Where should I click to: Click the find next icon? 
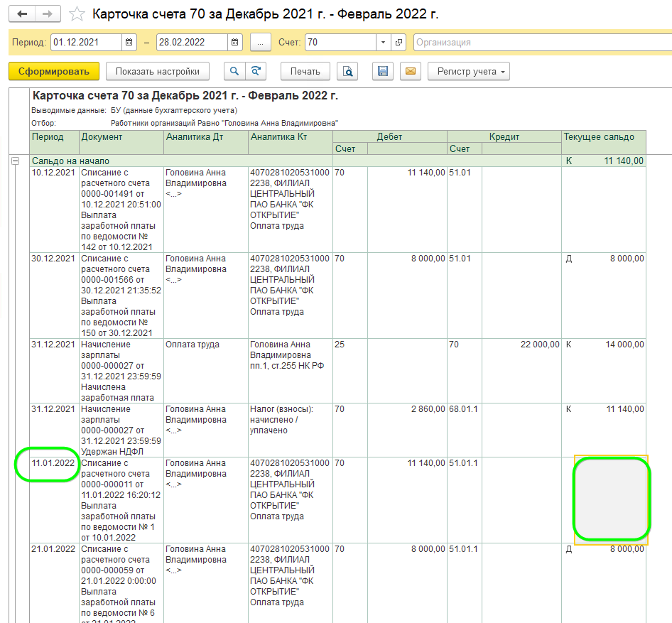pyautogui.click(x=254, y=71)
